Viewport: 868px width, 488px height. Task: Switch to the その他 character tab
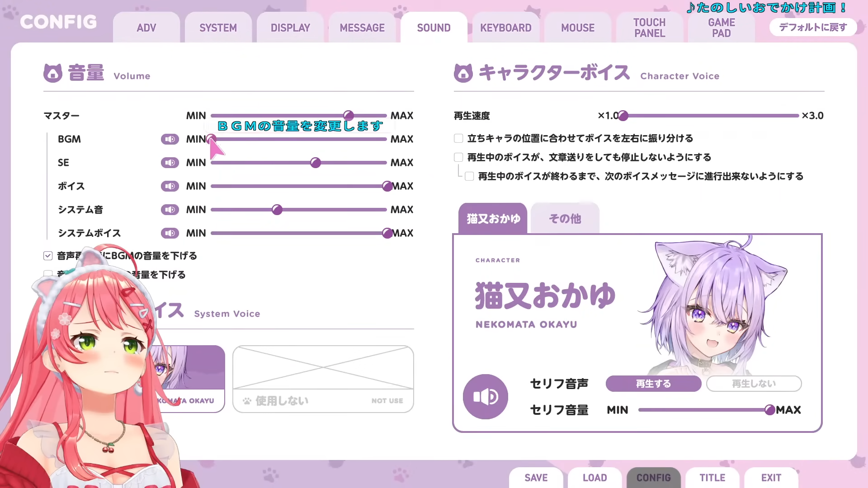tap(565, 219)
